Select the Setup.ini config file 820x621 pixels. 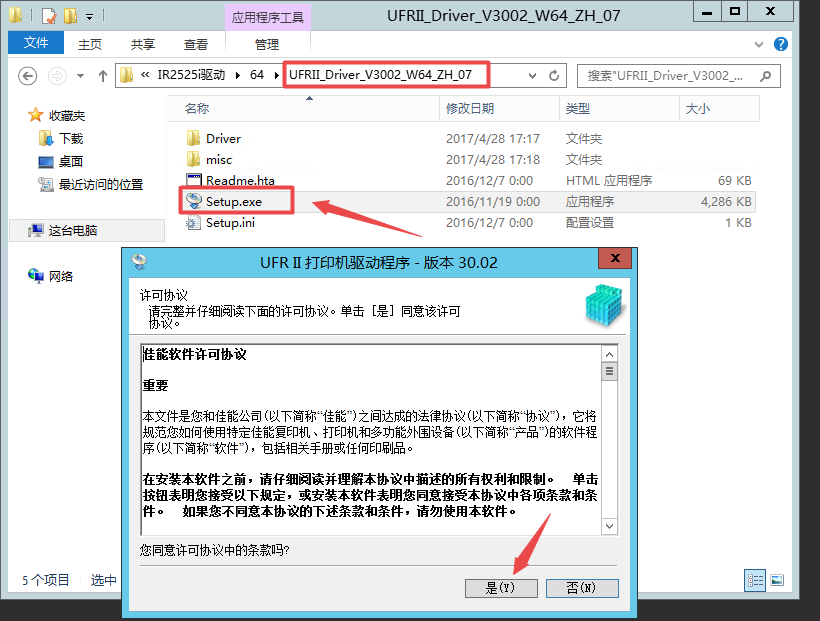(x=229, y=223)
